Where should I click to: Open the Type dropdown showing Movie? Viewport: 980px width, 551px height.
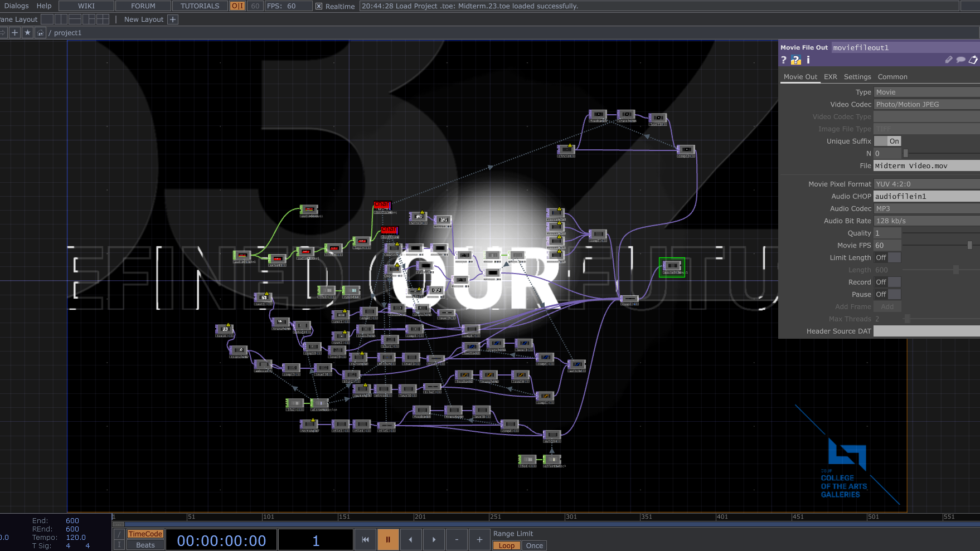coord(926,92)
